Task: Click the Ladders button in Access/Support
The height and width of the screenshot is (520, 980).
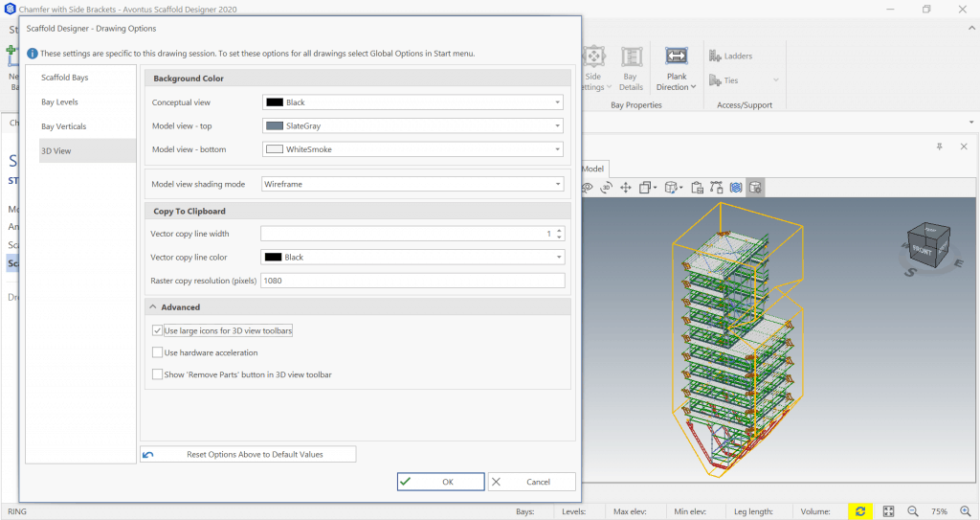Action: tap(730, 56)
